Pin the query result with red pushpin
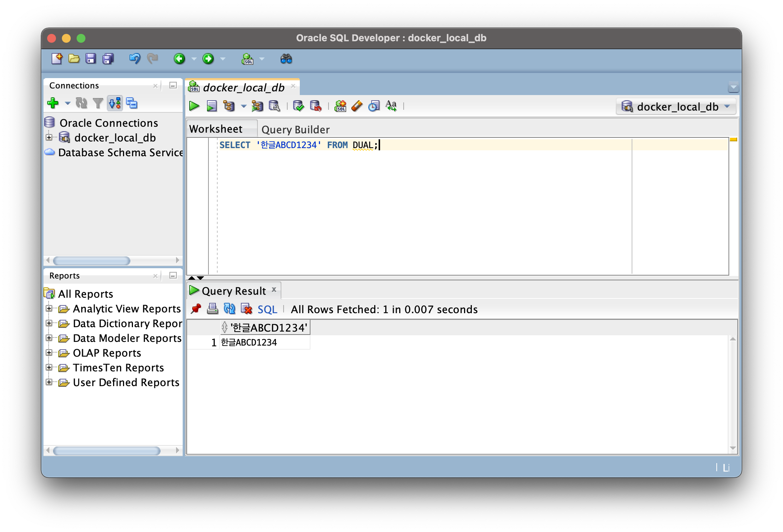Viewport: 783px width, 532px height. pyautogui.click(x=196, y=309)
